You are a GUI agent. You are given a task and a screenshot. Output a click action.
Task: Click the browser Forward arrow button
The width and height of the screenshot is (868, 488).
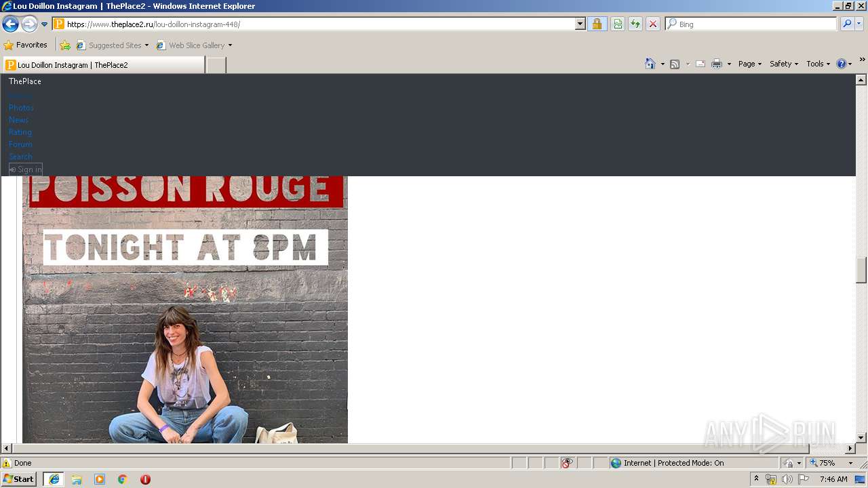(x=29, y=24)
